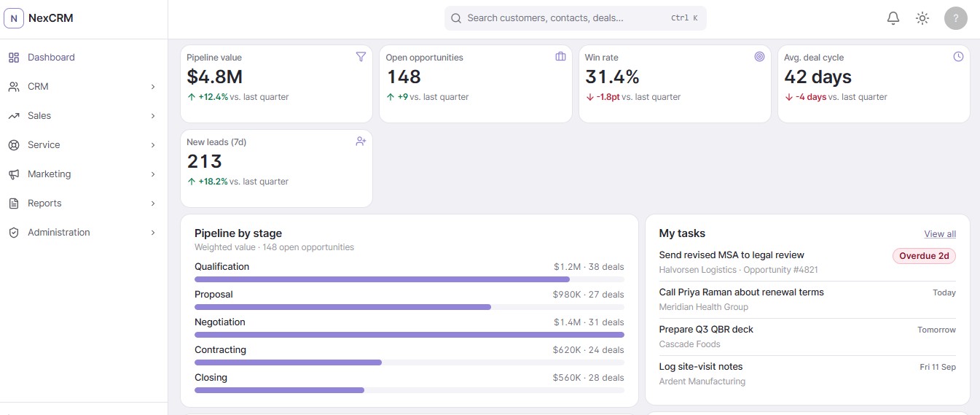Click the add-user icon on New leads card
The width and height of the screenshot is (980, 415).
(361, 141)
